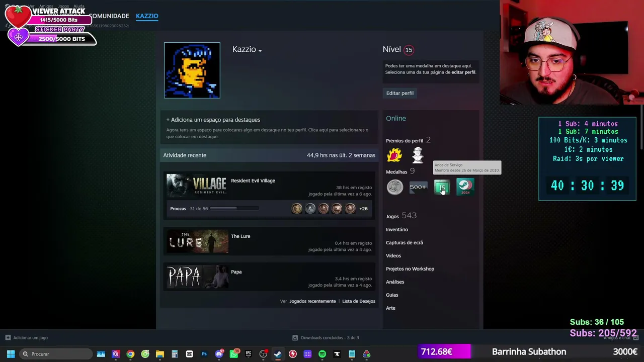This screenshot has height=362, width=644.
Task: Open File Explorer from the taskbar
Action: tap(160, 354)
